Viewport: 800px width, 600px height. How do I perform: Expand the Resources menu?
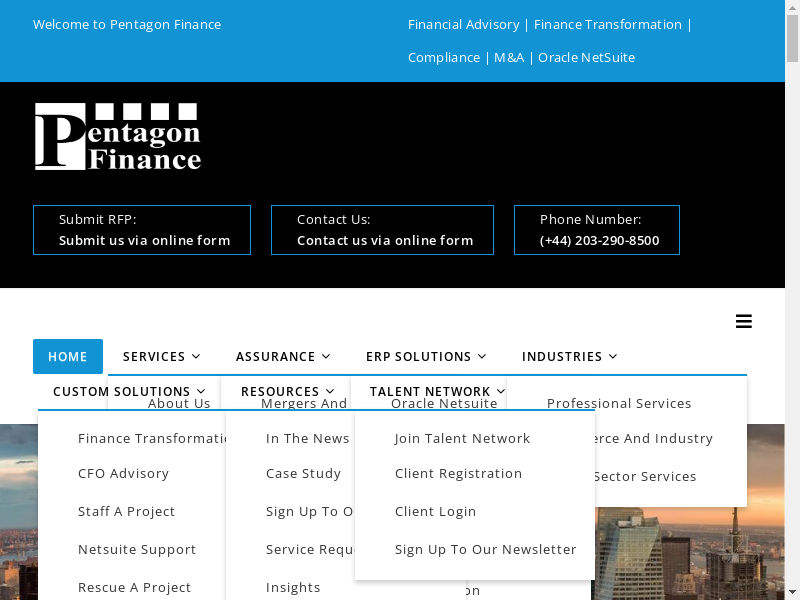point(287,392)
